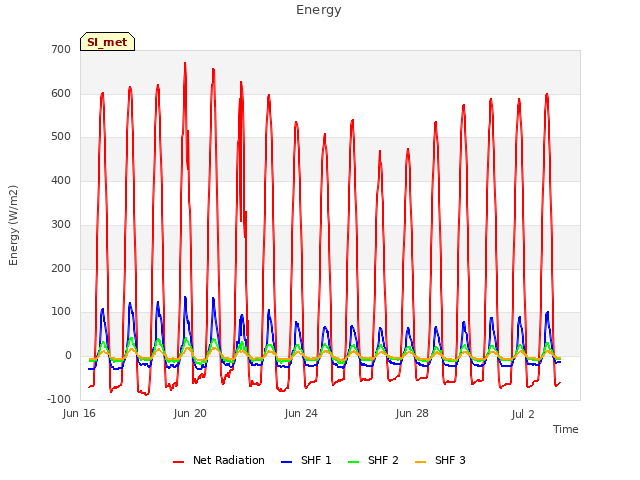Screen dimensions: 640x480
Task: Click the 600 y-axis tick label
Action: click(x=61, y=93)
